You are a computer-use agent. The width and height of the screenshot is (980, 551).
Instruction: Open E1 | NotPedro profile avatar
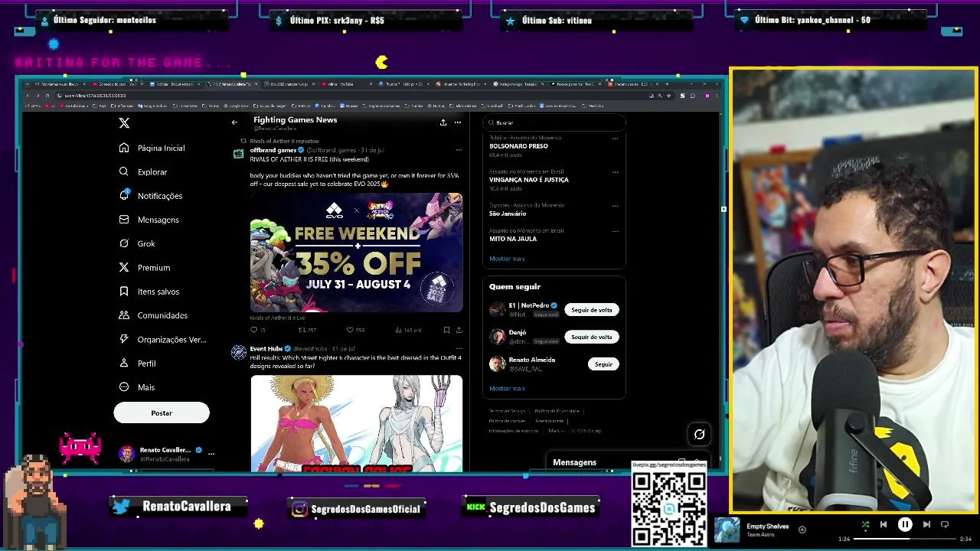coord(498,310)
